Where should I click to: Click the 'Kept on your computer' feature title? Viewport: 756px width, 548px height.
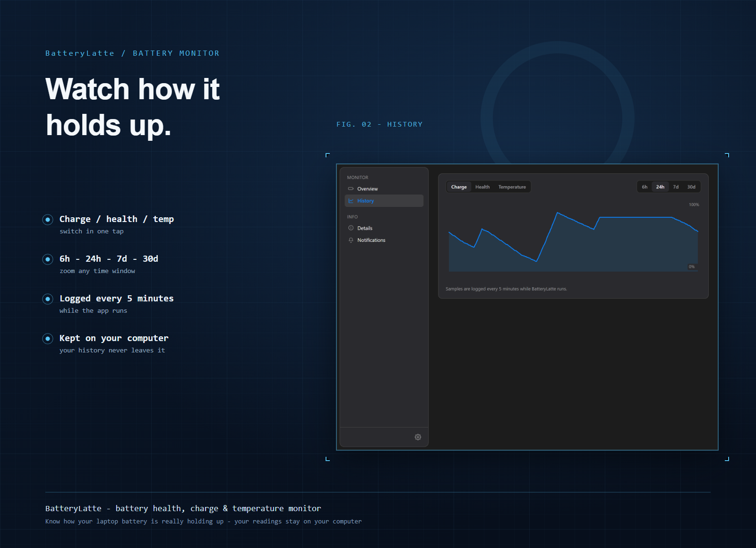(x=114, y=338)
